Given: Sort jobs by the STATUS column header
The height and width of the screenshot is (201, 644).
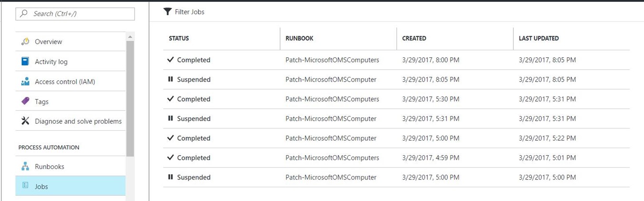Looking at the screenshot, I should coord(179,38).
